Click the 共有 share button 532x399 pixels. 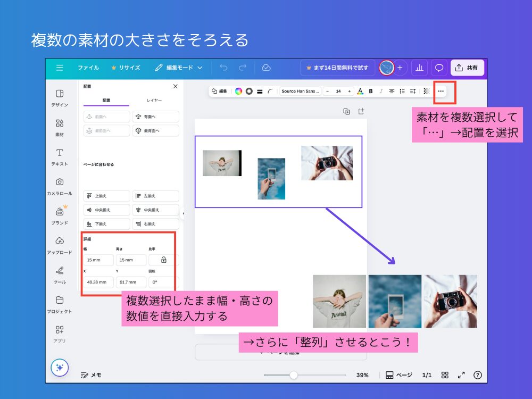(x=467, y=68)
